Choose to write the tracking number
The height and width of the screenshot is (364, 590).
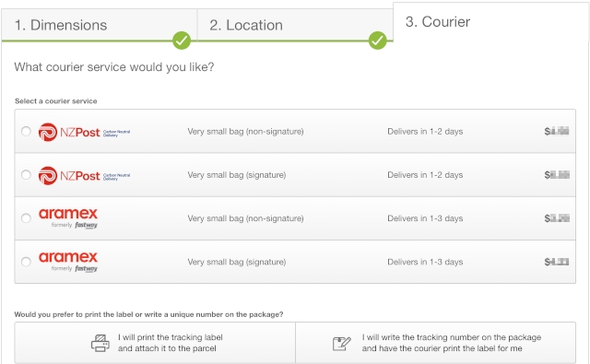click(436, 343)
